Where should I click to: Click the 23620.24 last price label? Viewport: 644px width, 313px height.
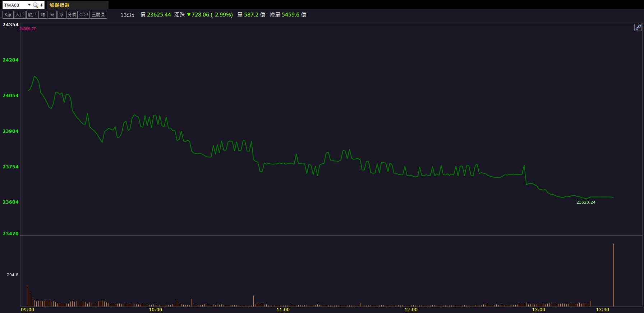click(586, 202)
